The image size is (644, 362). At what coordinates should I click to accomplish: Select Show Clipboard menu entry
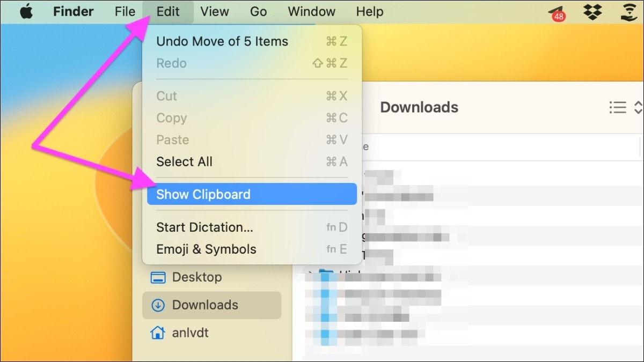[252, 194]
